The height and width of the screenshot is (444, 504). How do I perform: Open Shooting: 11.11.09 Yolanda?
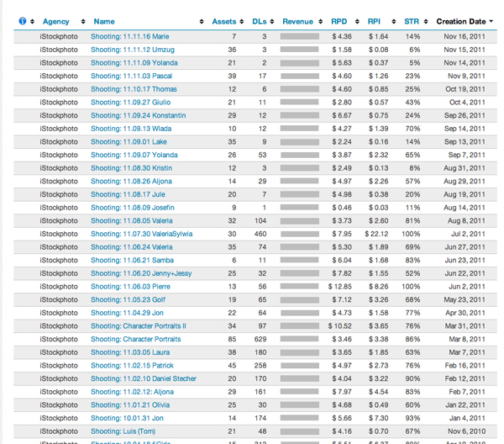[134, 63]
